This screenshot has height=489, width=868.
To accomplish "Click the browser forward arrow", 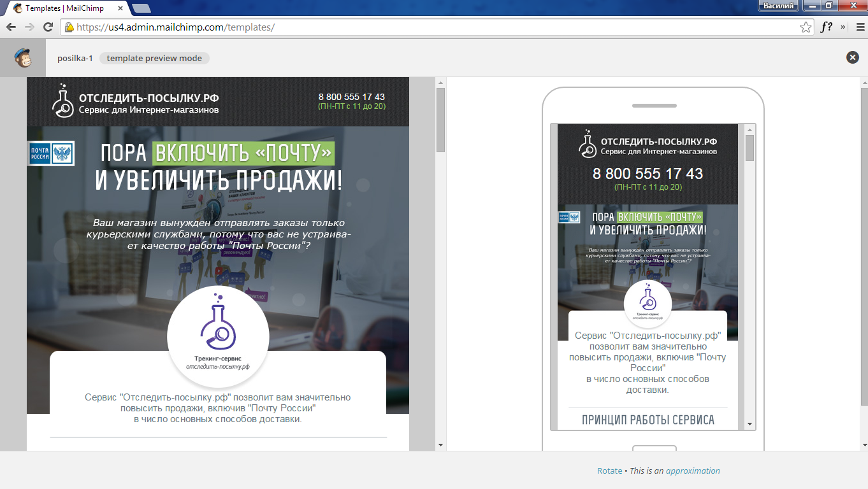I will click(x=29, y=27).
